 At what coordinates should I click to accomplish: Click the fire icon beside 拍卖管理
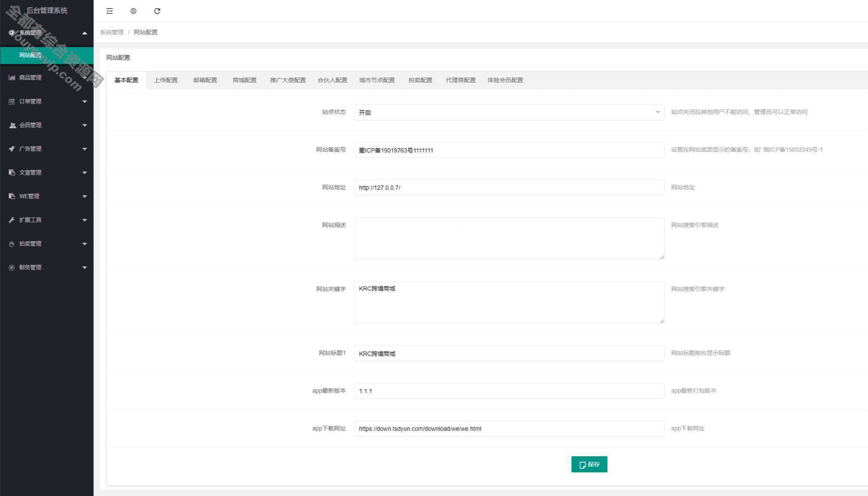click(x=12, y=244)
